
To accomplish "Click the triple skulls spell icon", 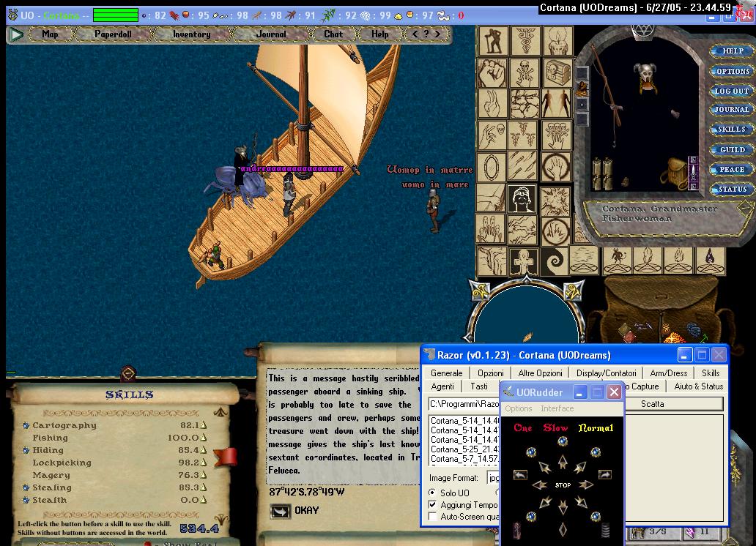I will point(557,135).
